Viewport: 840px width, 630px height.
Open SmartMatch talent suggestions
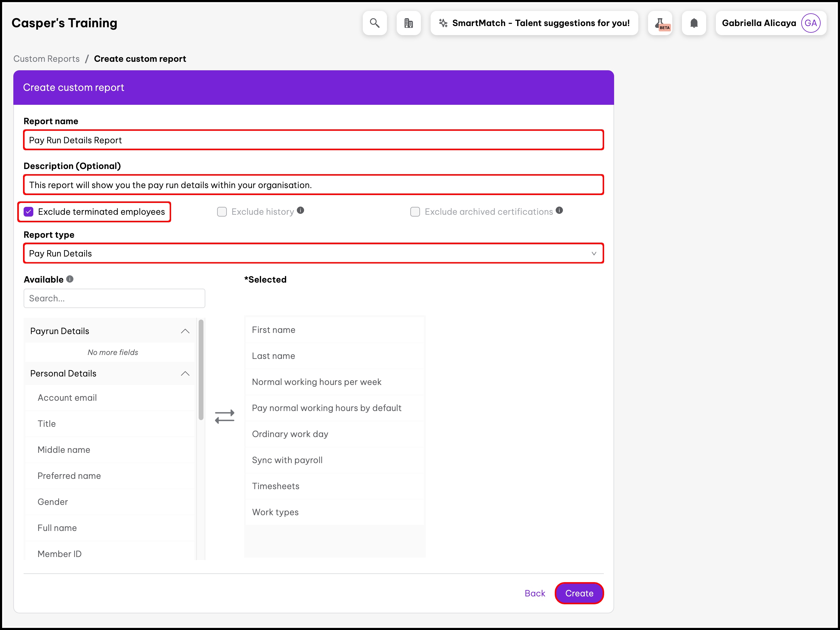point(534,23)
